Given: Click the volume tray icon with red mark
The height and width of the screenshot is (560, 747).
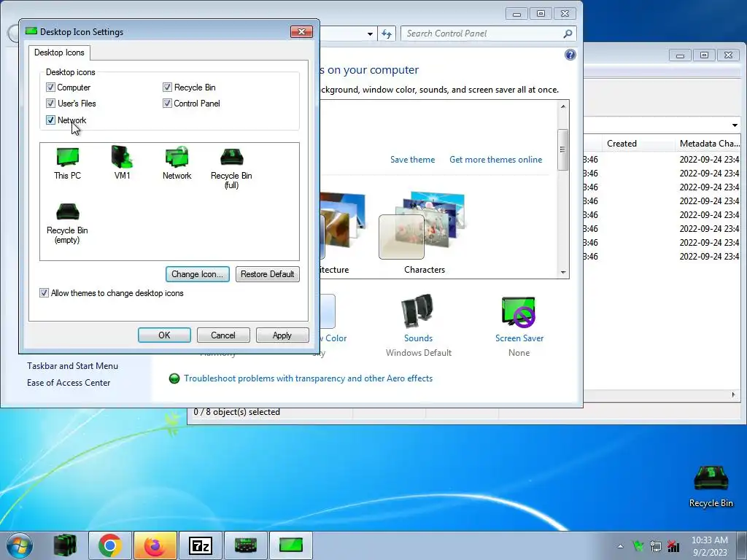Looking at the screenshot, I should point(673,545).
